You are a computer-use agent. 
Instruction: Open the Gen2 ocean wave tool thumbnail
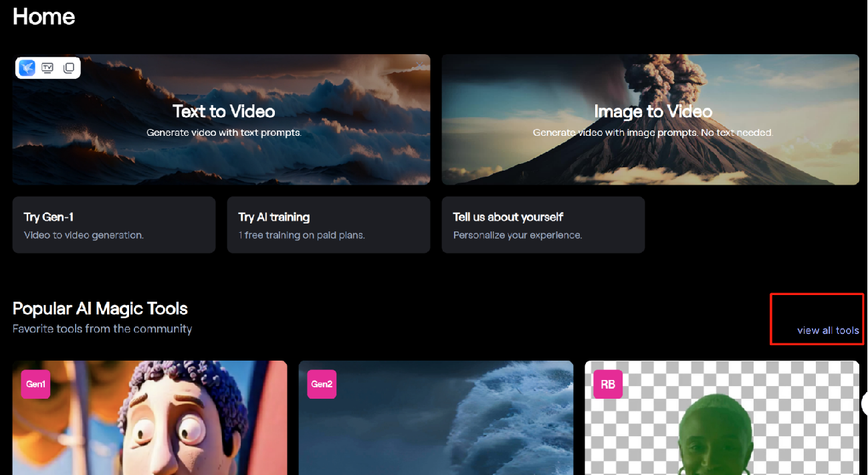point(436,418)
